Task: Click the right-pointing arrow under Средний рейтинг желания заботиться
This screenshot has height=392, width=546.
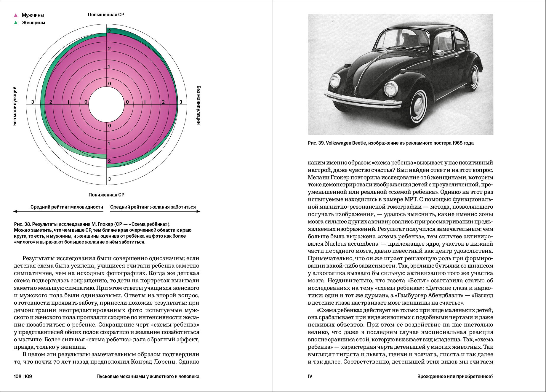Action: pos(198,211)
